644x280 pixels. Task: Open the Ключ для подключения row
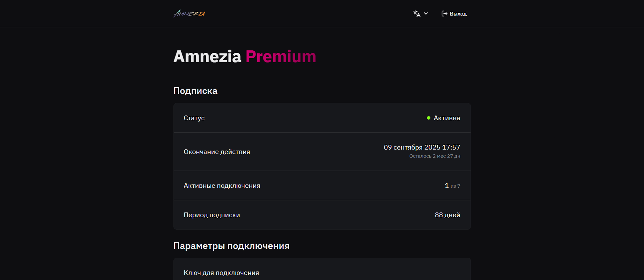pyautogui.click(x=221, y=273)
